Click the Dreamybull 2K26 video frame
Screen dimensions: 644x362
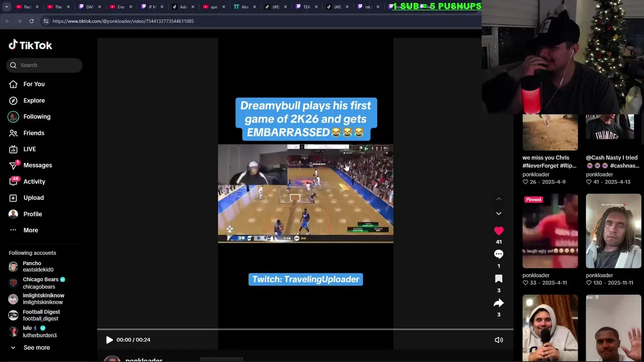pos(305,194)
